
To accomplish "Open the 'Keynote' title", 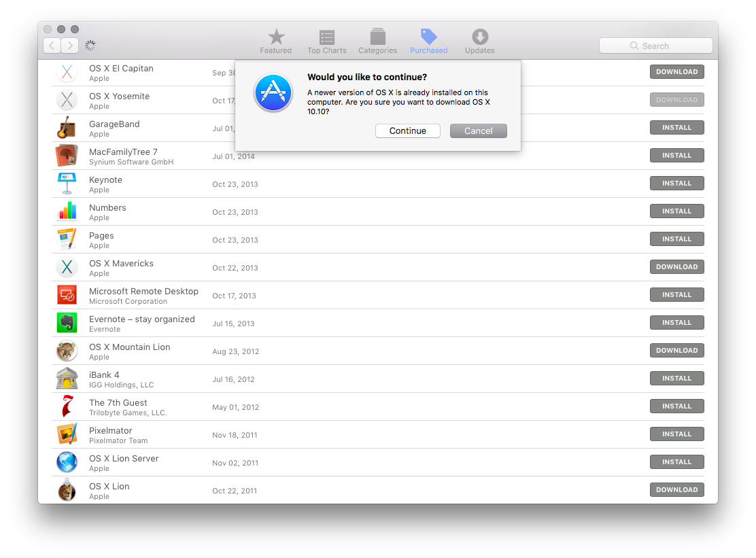I will (x=105, y=180).
